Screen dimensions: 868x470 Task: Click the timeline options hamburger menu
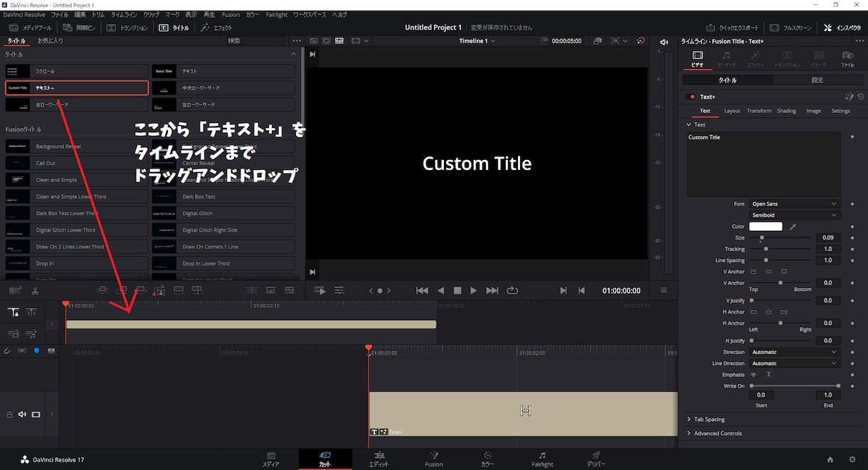coord(664,290)
